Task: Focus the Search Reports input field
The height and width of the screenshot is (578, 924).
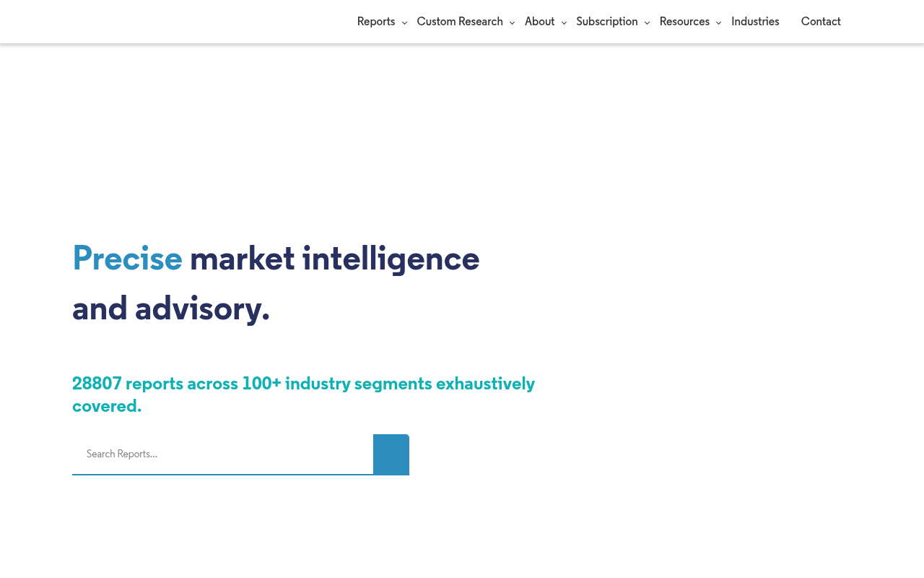Action: pos(222,454)
